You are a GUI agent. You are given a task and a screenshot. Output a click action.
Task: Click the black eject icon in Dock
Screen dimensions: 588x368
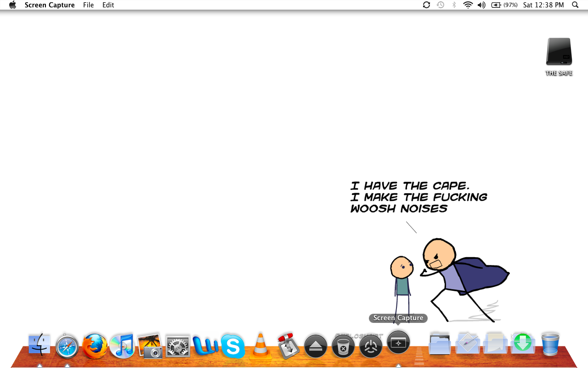pyautogui.click(x=316, y=346)
